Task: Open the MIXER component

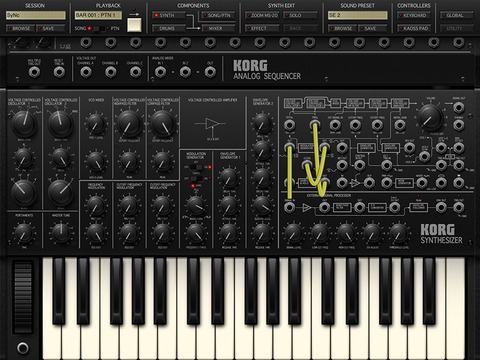Action: pyautogui.click(x=218, y=28)
